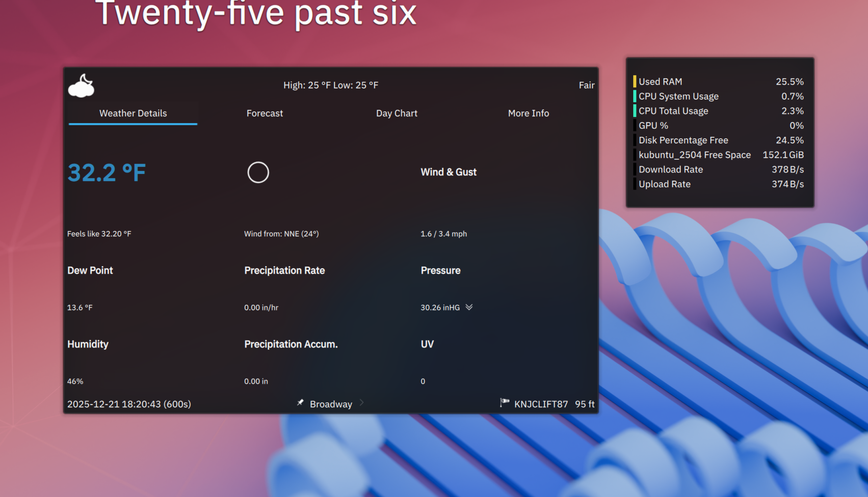Click the 2025-12-21 timestamp text
868x497 pixels.
[129, 404]
